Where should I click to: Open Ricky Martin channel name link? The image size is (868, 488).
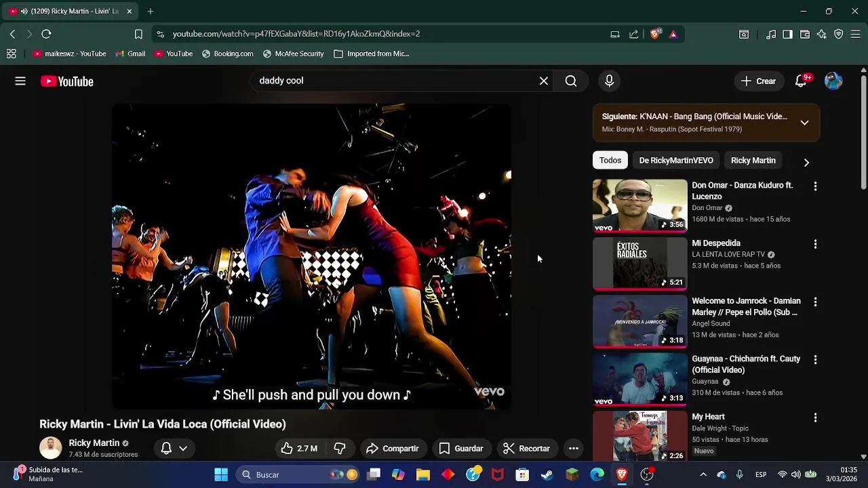[94, 443]
